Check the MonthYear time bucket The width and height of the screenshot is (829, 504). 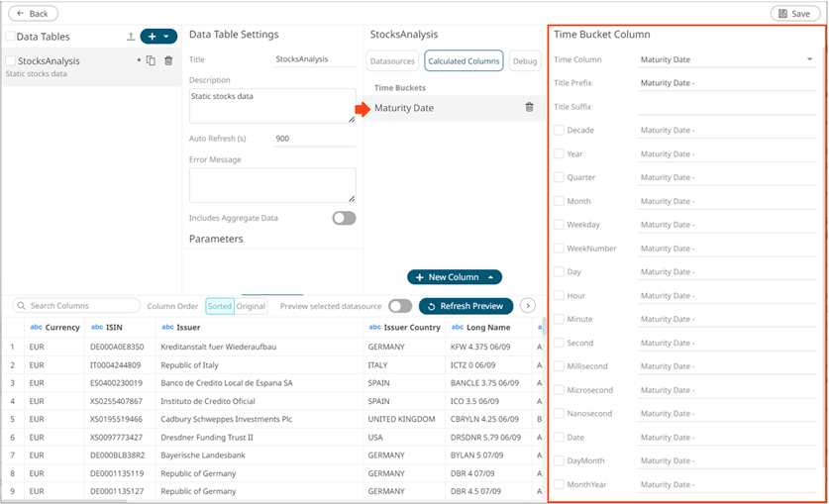pyautogui.click(x=559, y=484)
